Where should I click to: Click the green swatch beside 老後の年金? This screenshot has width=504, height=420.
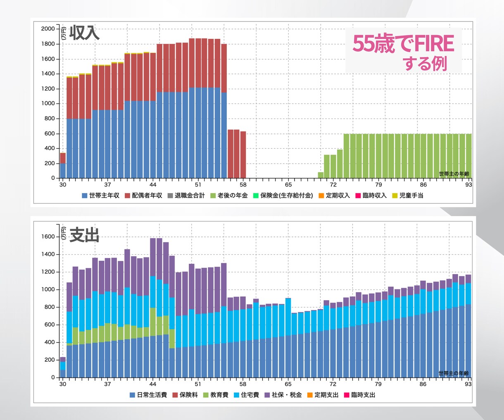point(213,196)
